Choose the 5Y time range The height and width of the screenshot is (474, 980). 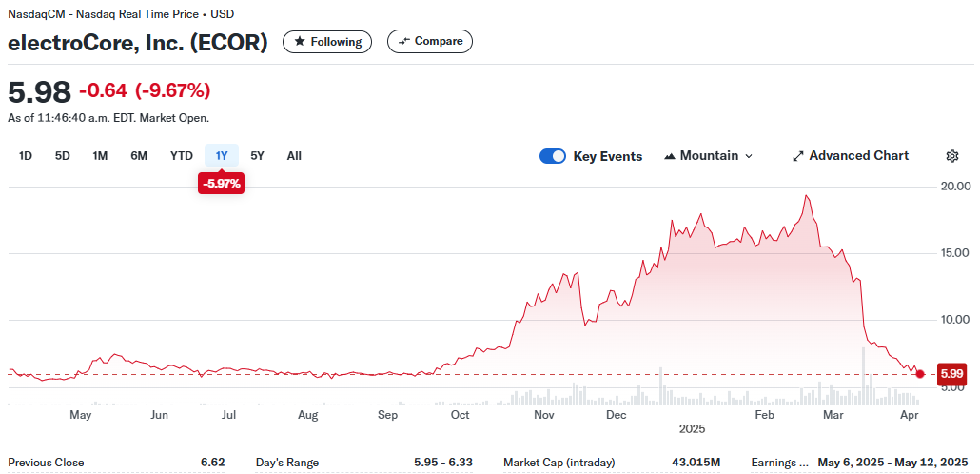tap(258, 156)
